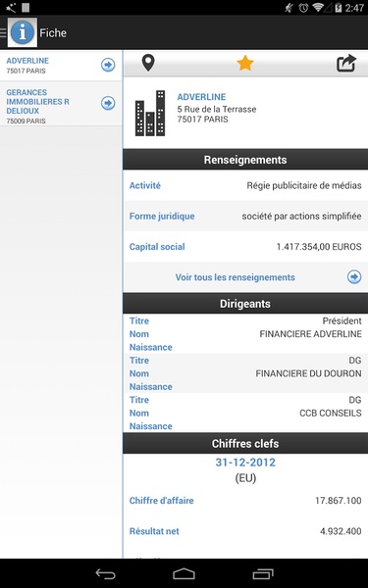Tap the Résultat net label
The image size is (368, 588).
tap(154, 531)
